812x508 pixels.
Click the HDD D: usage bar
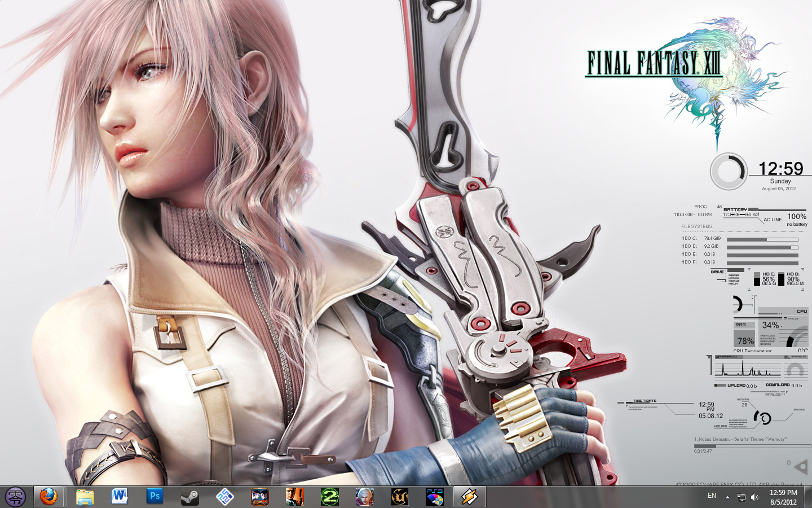[762, 247]
